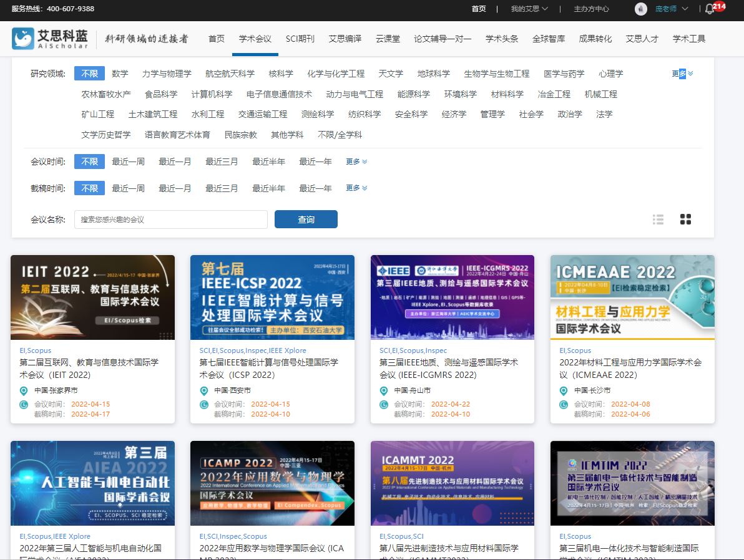744x560 pixels.
Task: Open 第七届IEEE智能计算与信号处理 conference title
Action: pos(269,369)
